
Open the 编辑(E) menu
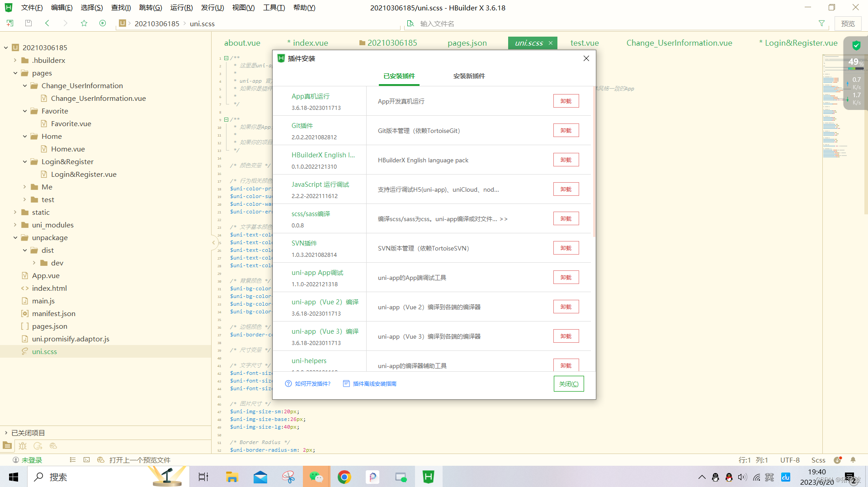(61, 8)
